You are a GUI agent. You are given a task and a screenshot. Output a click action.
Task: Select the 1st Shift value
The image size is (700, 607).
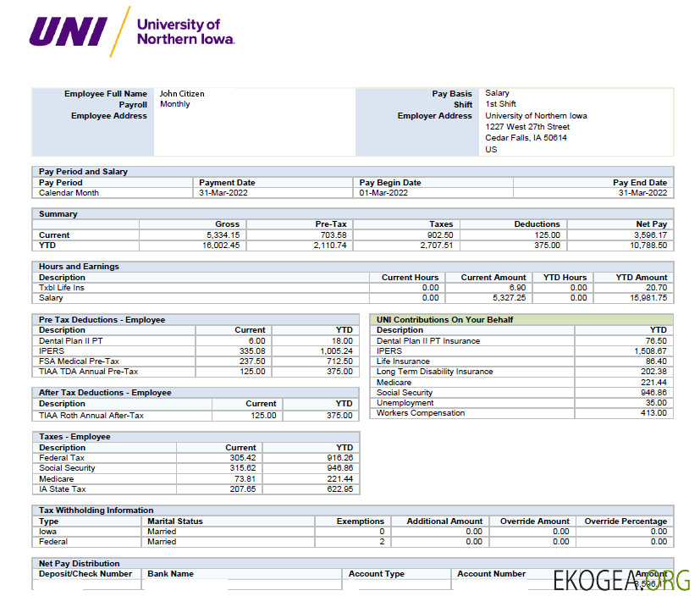coord(500,104)
